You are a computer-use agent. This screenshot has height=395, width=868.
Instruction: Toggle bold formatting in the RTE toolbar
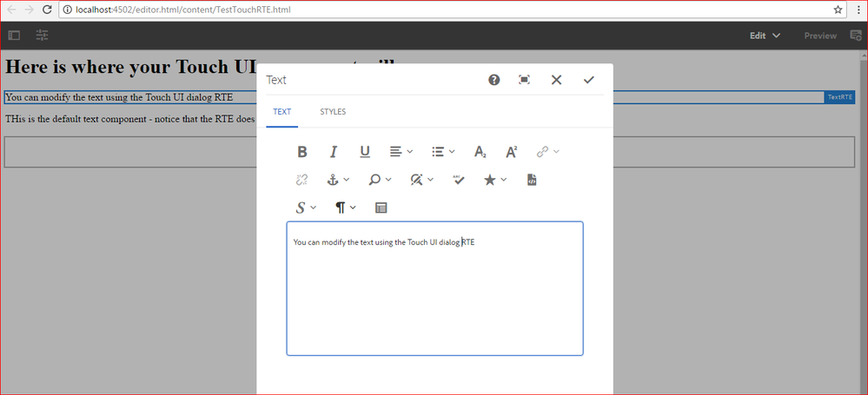tap(302, 152)
